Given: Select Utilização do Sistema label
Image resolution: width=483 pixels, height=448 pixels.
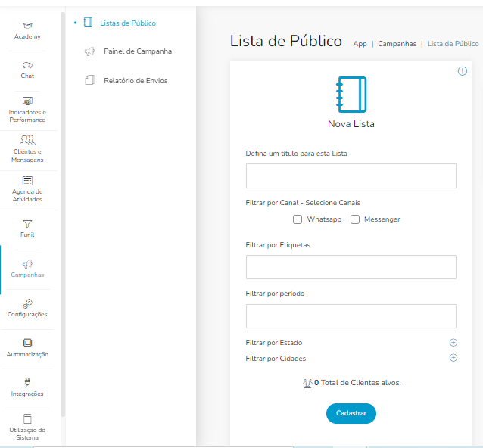Looking at the screenshot, I should pyautogui.click(x=27, y=434).
